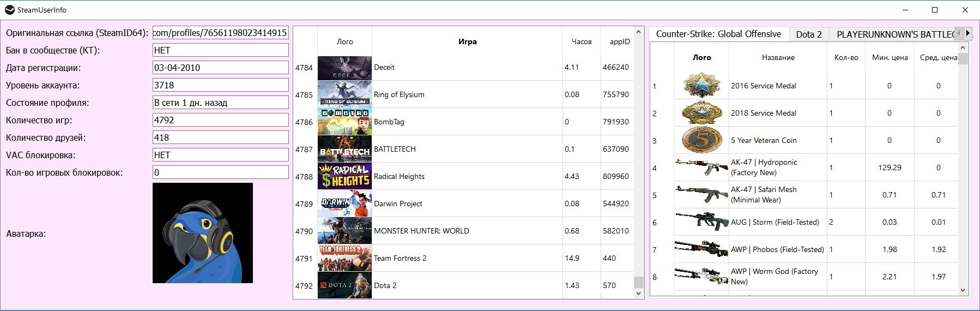Click the games list scrollbar thumb
The width and height of the screenshot is (980, 311).
click(x=639, y=282)
